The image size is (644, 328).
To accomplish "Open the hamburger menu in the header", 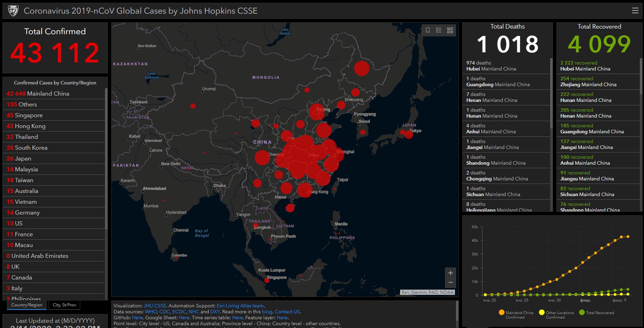I will [x=635, y=11].
